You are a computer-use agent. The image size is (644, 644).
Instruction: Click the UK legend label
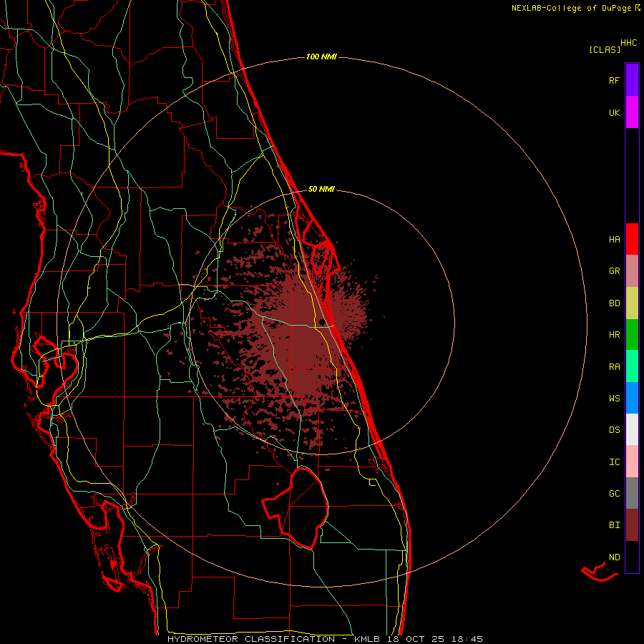tap(614, 112)
